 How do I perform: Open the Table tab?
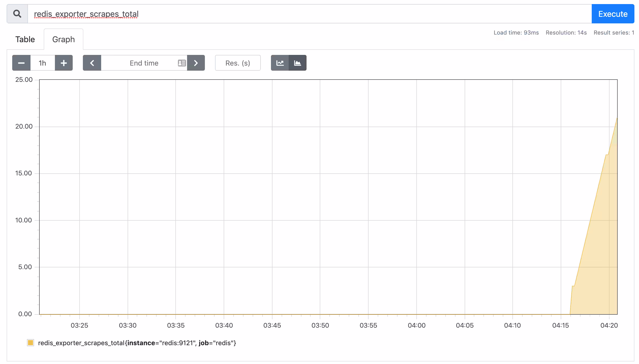(25, 39)
